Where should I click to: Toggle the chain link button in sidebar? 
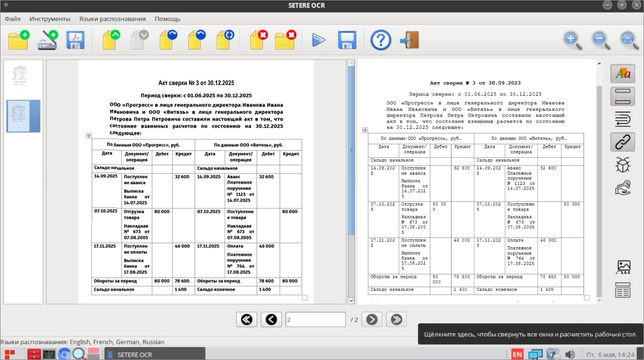pyautogui.click(x=622, y=142)
